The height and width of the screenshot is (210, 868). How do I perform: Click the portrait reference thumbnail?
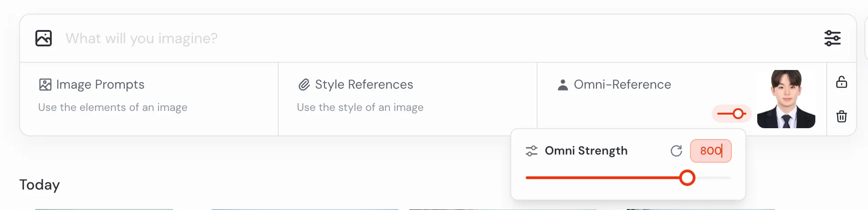tap(786, 99)
